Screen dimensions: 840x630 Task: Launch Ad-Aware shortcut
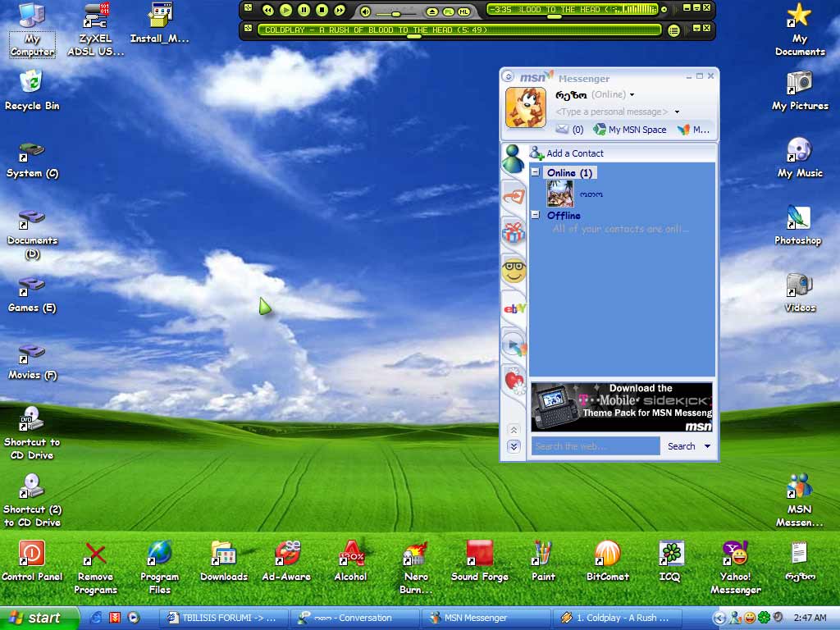coord(286,561)
